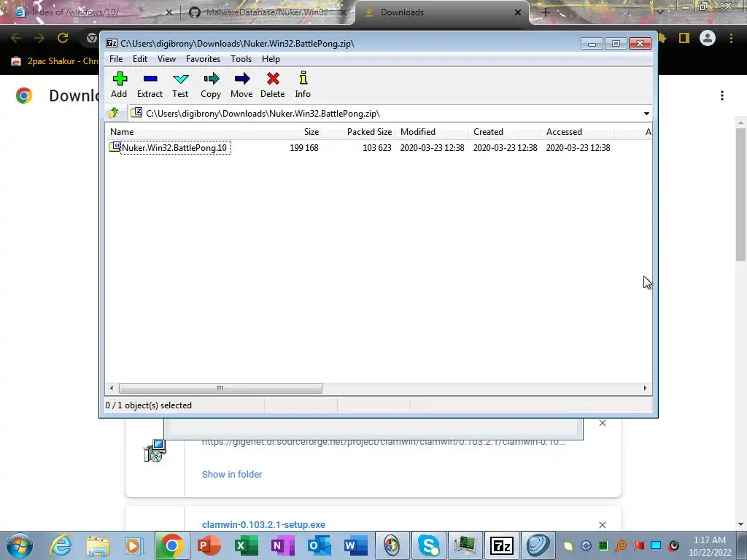Click the Extract toolbar icon
Viewport: 747px width, 560px height.
click(150, 79)
